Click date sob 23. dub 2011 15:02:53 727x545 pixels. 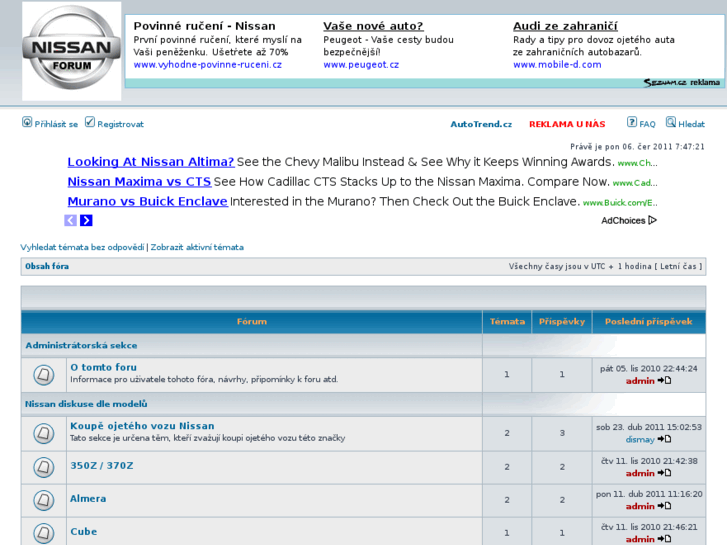coord(649,427)
